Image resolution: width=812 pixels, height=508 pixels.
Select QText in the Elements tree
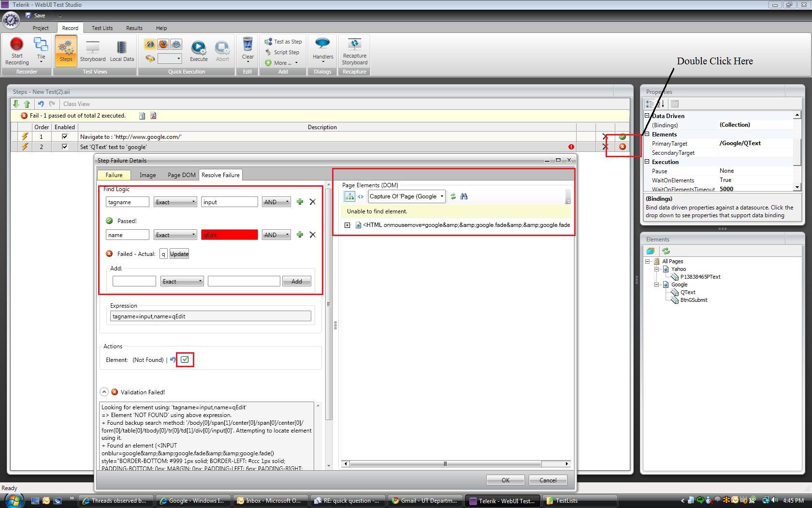[688, 292]
